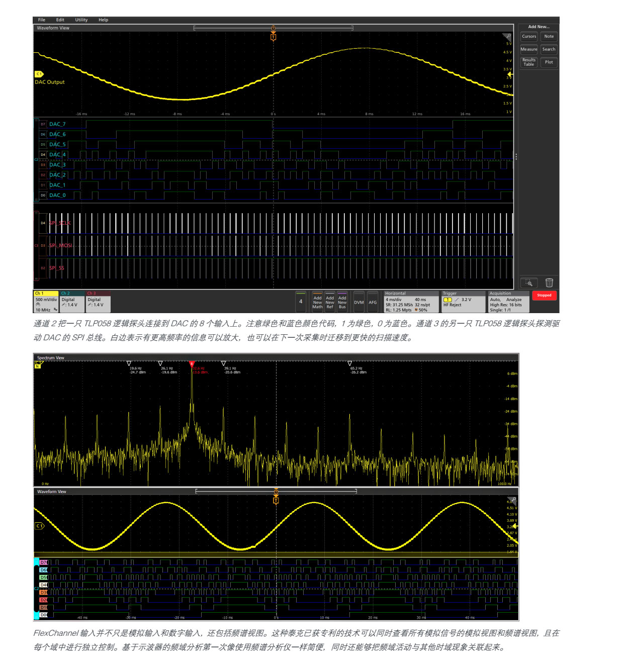Toggle the DVM button
The height and width of the screenshot is (672, 628).
click(358, 302)
